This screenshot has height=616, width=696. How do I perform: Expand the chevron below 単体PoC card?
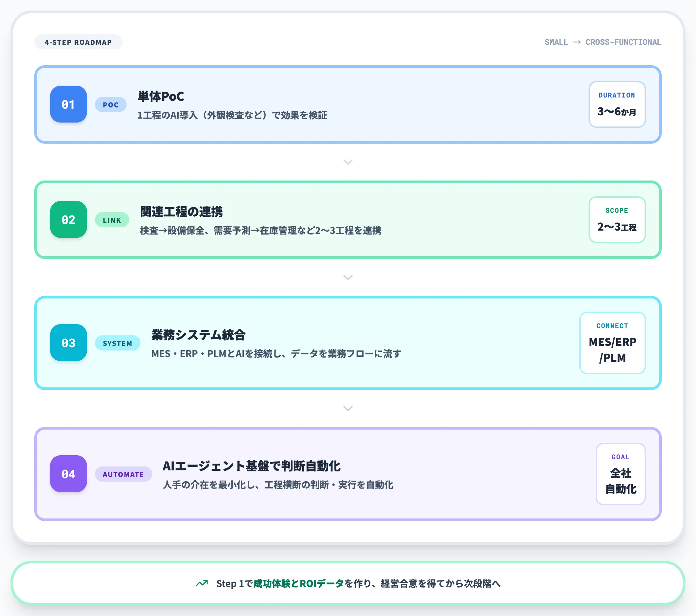pyautogui.click(x=348, y=162)
